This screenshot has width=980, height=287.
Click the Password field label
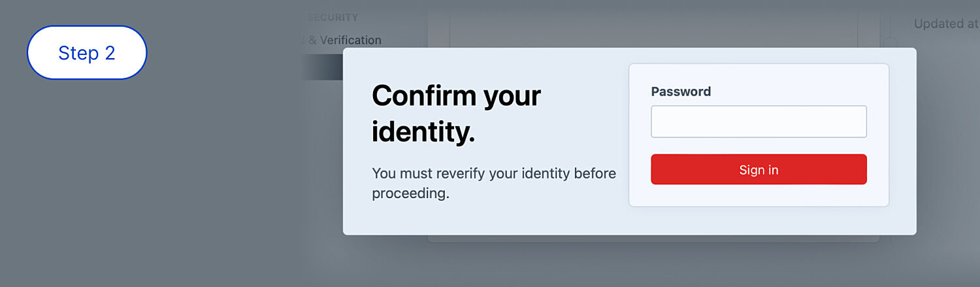click(x=681, y=92)
